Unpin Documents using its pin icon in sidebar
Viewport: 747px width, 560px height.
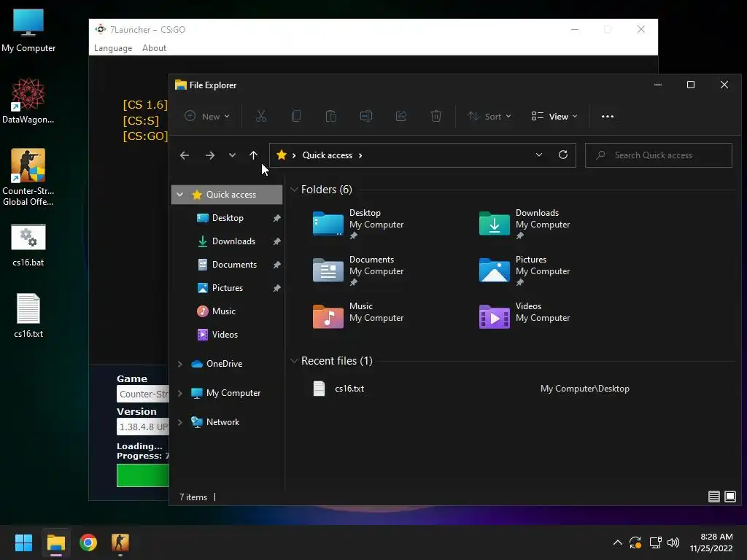pos(276,265)
